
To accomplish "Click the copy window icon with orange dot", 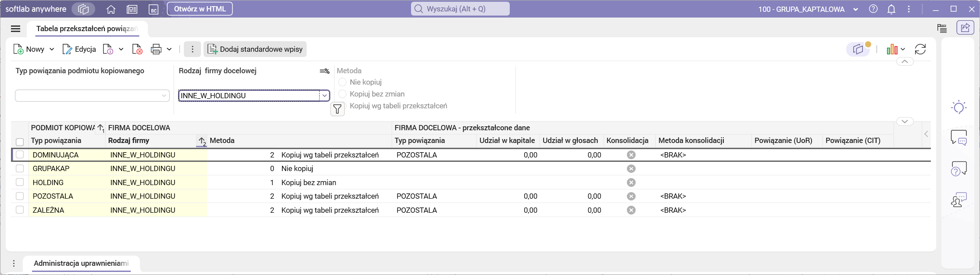I will [858, 49].
